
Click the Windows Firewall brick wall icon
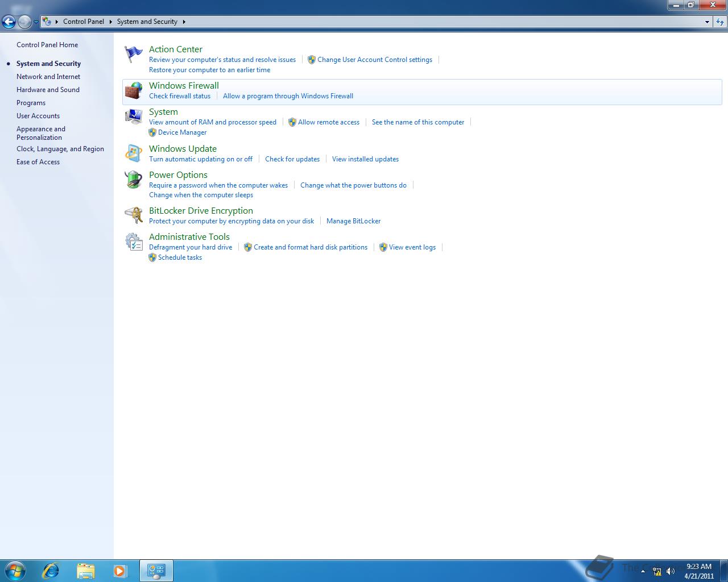click(x=134, y=91)
